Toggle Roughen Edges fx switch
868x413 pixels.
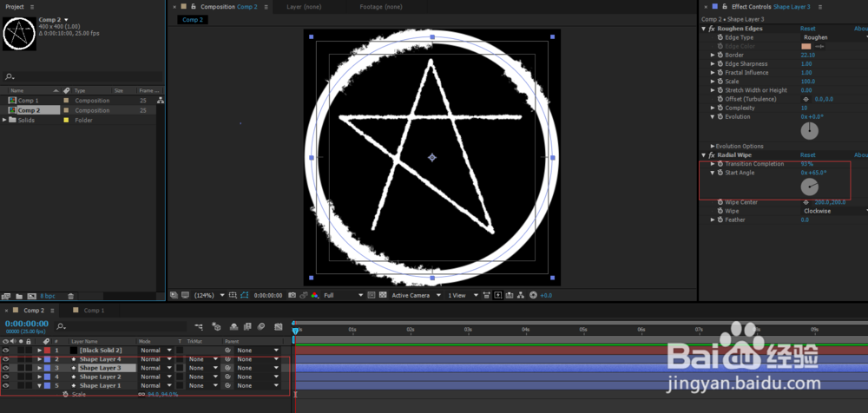coord(712,29)
